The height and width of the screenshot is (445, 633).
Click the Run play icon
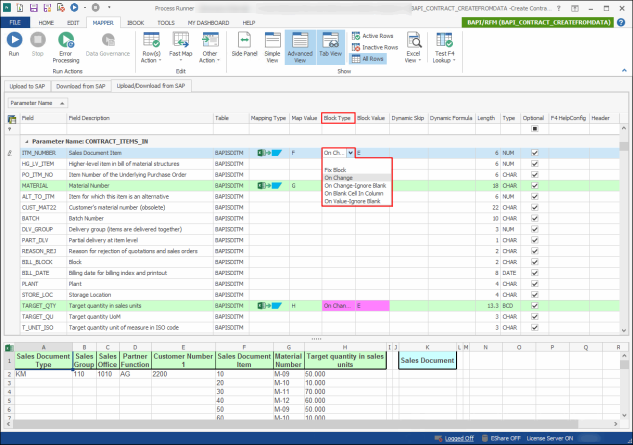(x=14, y=40)
